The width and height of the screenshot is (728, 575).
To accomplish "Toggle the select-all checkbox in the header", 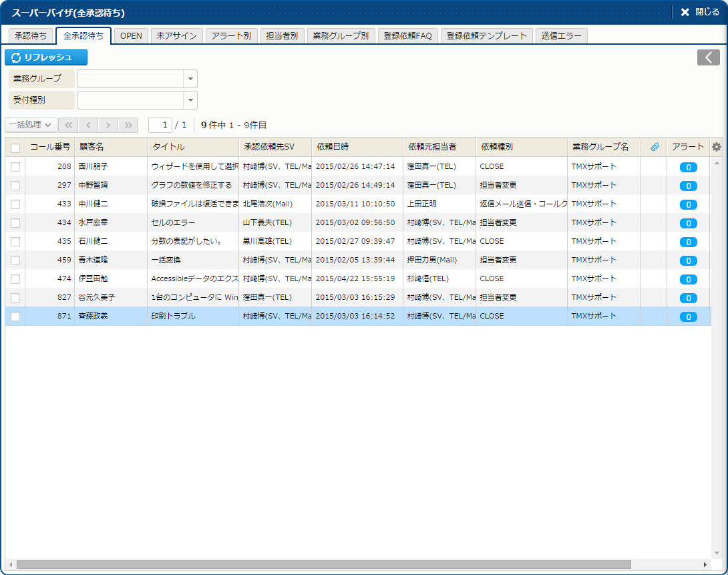I will pyautogui.click(x=15, y=148).
